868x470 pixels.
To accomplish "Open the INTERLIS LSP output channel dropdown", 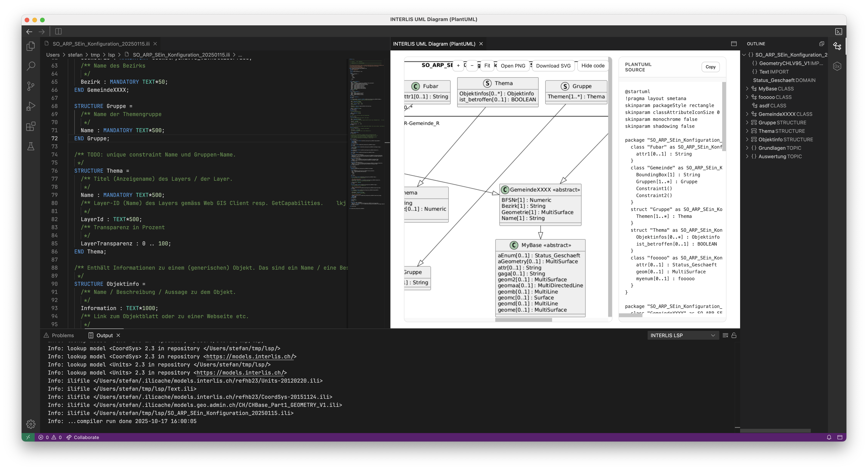I will (x=683, y=335).
